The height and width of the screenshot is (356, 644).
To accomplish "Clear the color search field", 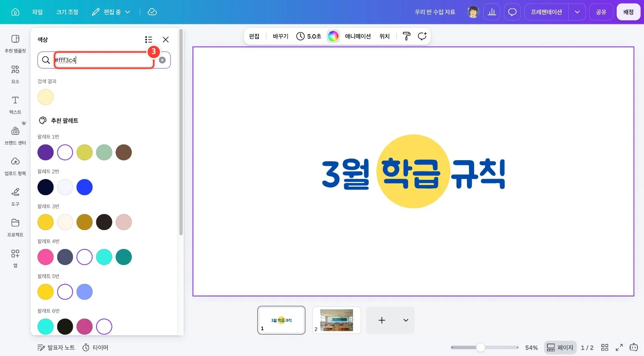I will pos(162,60).
